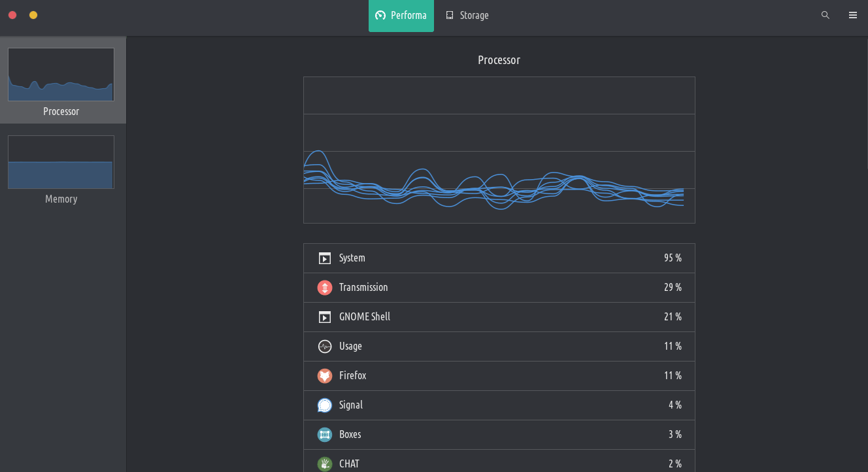
Task: Select the System row showing 95 %
Action: [499, 258]
